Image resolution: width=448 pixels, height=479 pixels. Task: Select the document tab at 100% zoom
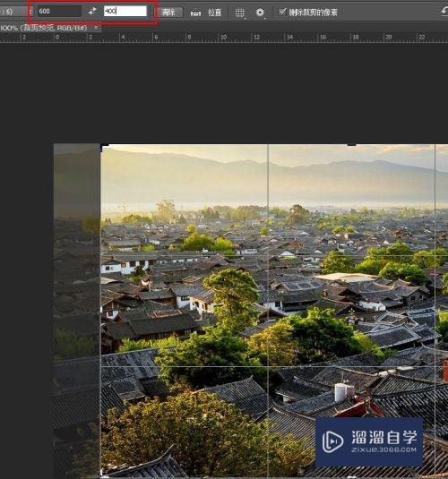coord(44,28)
